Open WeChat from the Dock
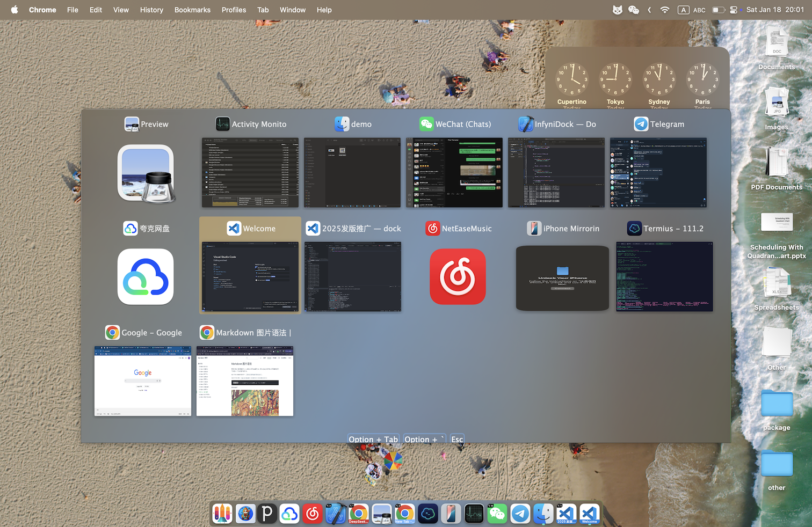Screen dimensions: 812x527 coord(497,514)
